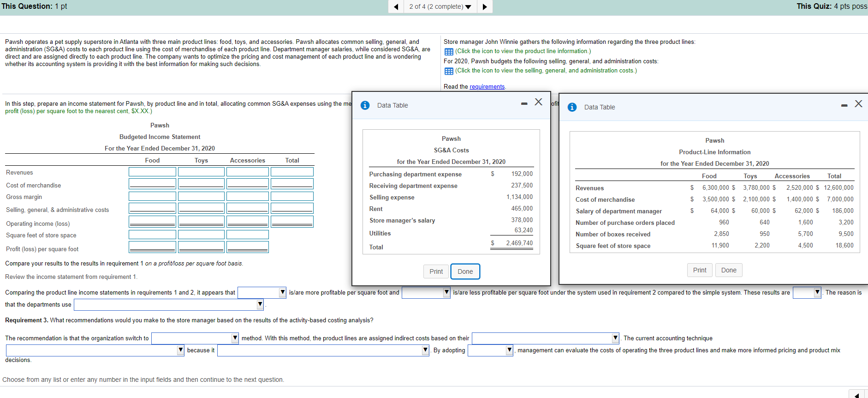Minimize the Product-Line Information Data Table dialog

(x=844, y=105)
